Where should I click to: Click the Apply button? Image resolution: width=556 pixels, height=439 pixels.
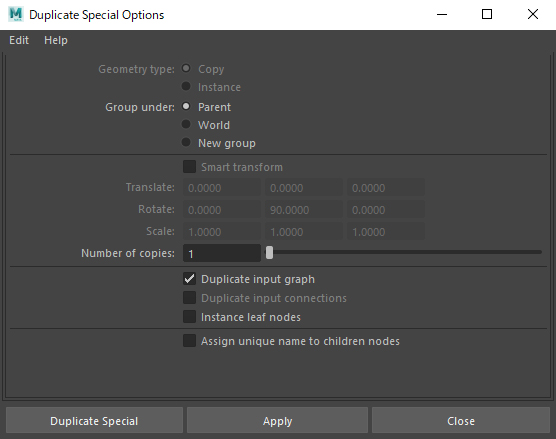[x=277, y=421]
